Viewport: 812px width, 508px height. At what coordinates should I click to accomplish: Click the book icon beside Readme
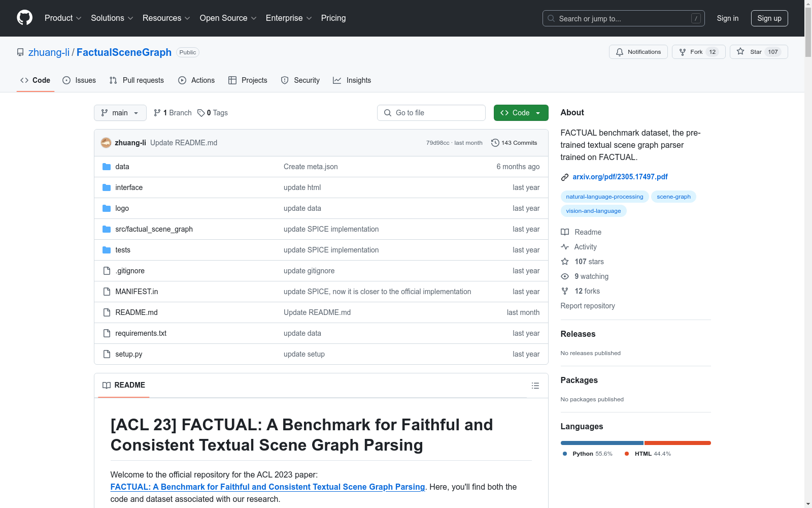565,232
